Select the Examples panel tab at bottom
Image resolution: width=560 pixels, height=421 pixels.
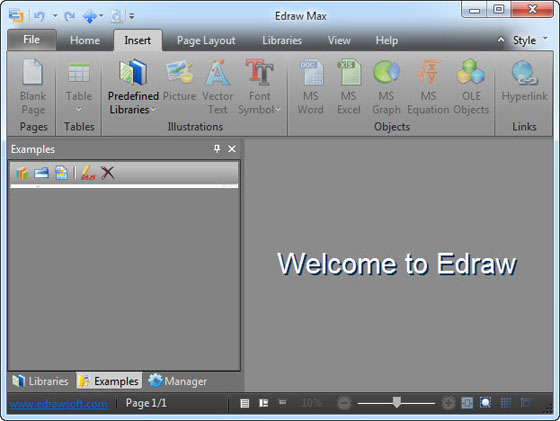[109, 381]
